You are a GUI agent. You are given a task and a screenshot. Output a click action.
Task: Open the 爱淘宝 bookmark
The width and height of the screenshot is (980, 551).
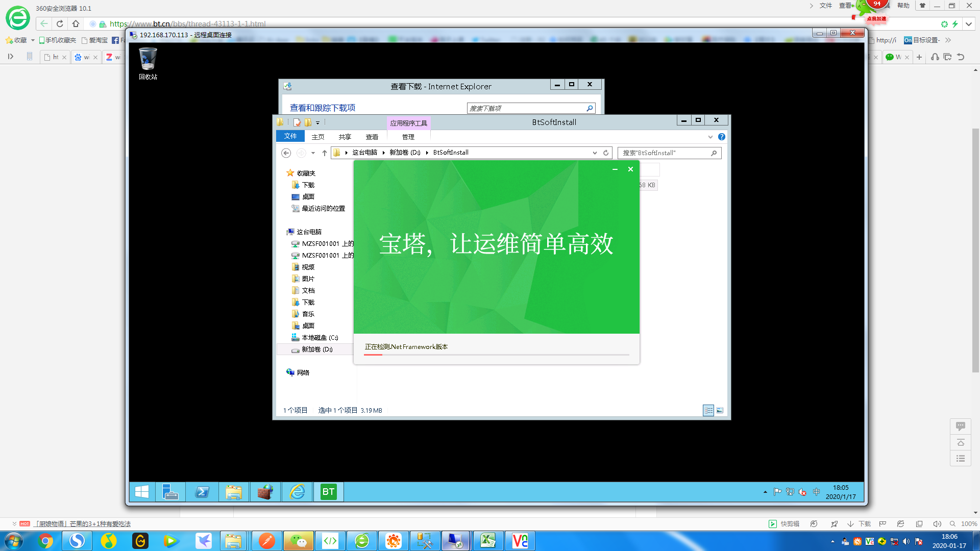point(95,40)
